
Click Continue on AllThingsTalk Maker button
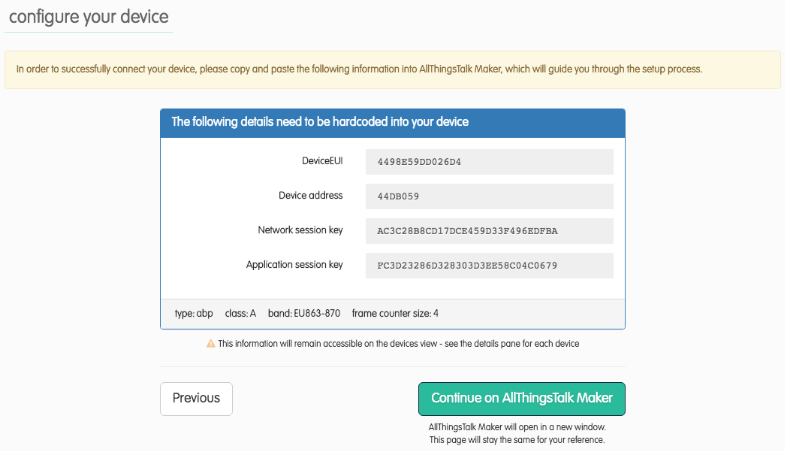click(521, 398)
